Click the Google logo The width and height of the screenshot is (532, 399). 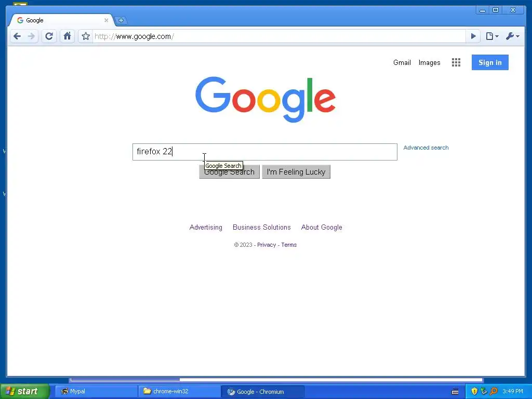point(265,99)
